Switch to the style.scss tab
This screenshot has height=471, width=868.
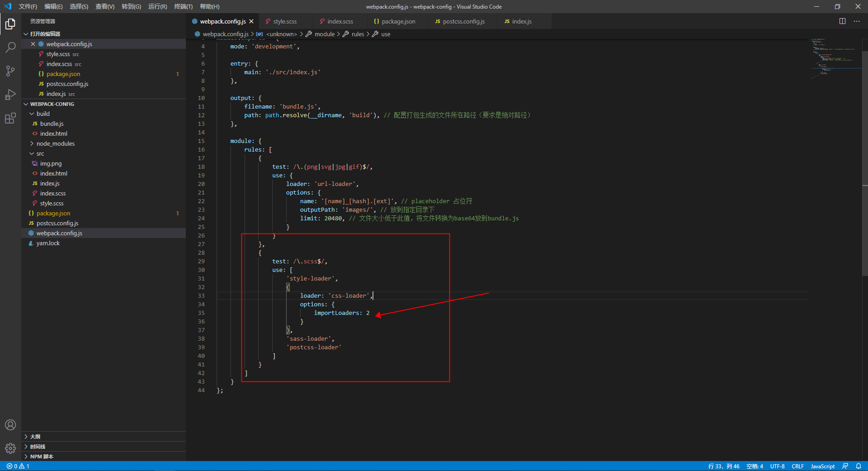[285, 21]
